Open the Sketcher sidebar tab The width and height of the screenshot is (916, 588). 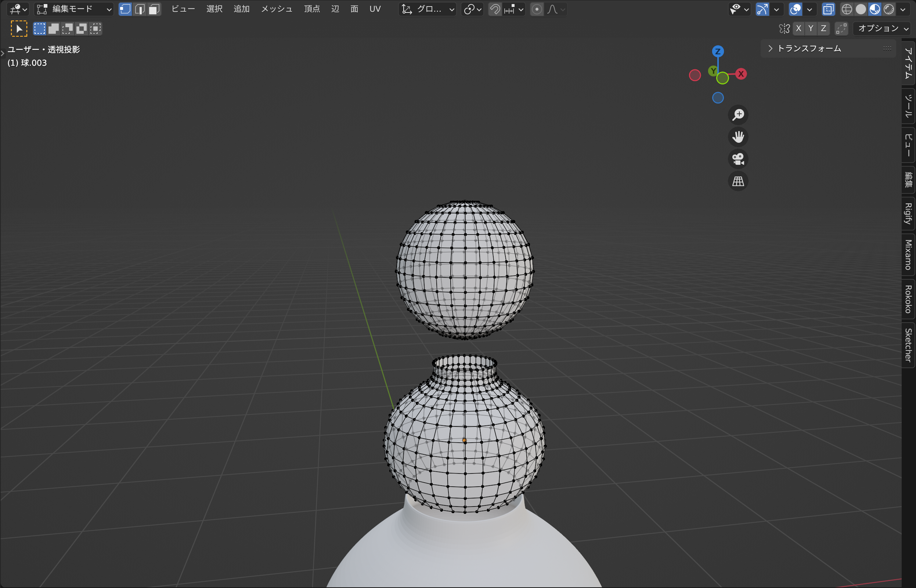(x=908, y=345)
